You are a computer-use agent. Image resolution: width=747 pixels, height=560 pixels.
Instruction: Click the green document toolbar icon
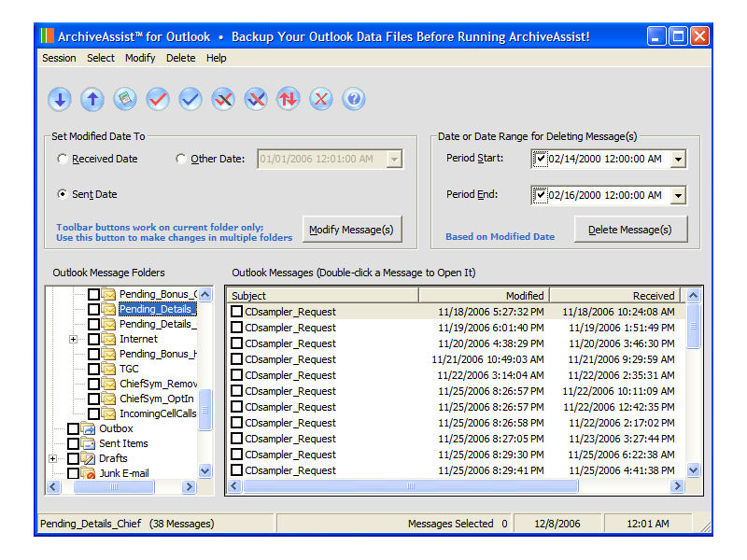click(x=125, y=100)
